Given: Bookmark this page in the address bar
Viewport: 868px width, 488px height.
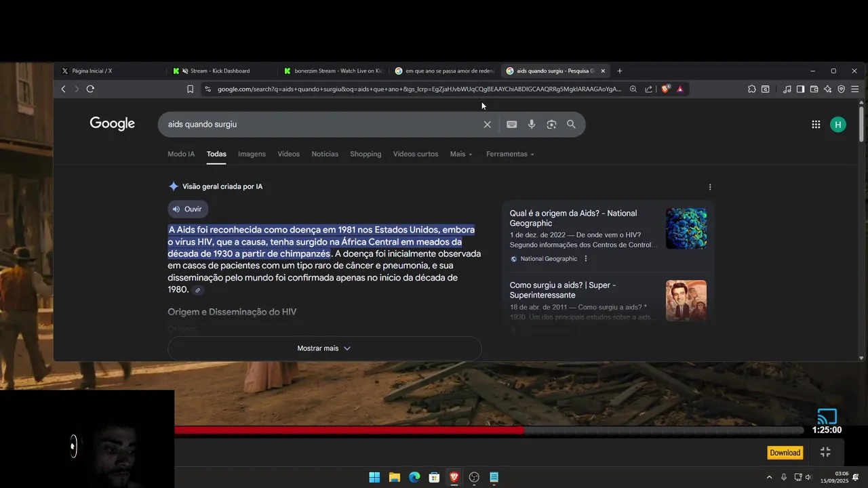Looking at the screenshot, I should point(190,89).
